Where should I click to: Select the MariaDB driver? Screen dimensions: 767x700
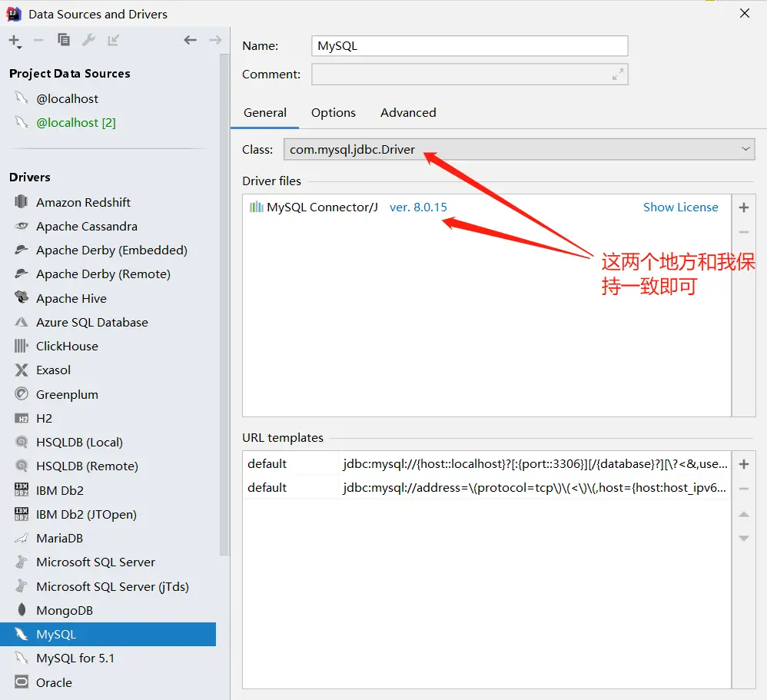[x=59, y=538]
